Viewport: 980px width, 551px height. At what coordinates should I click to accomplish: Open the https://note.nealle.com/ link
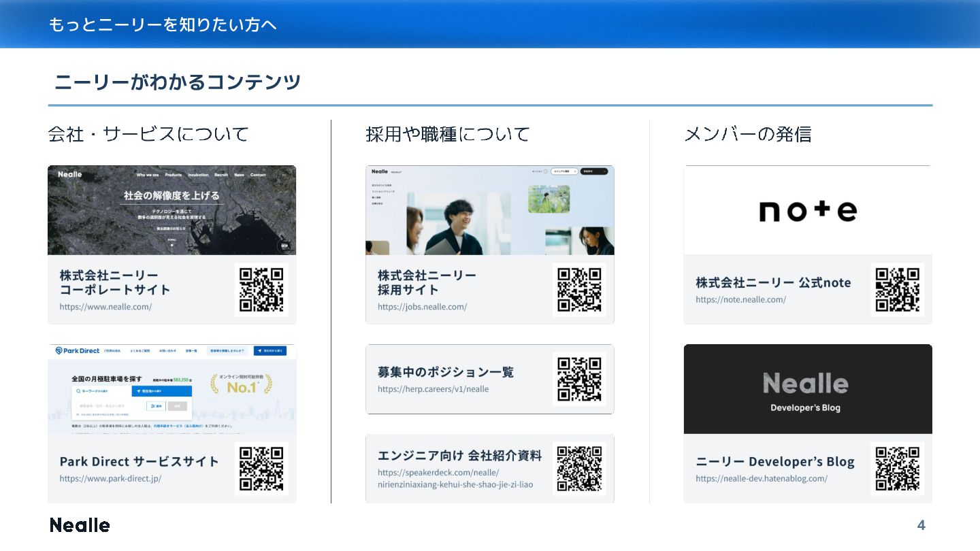tap(740, 299)
